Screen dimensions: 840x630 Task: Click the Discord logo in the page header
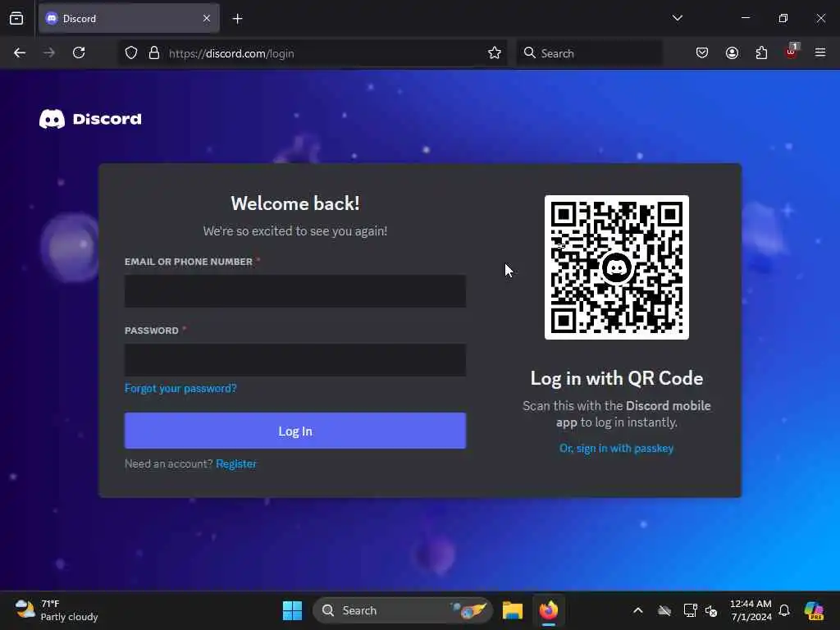[x=90, y=119]
